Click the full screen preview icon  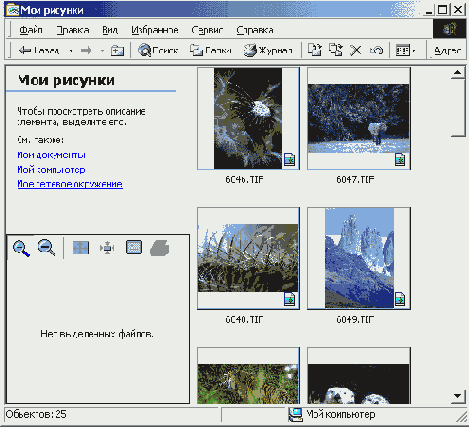click(134, 247)
